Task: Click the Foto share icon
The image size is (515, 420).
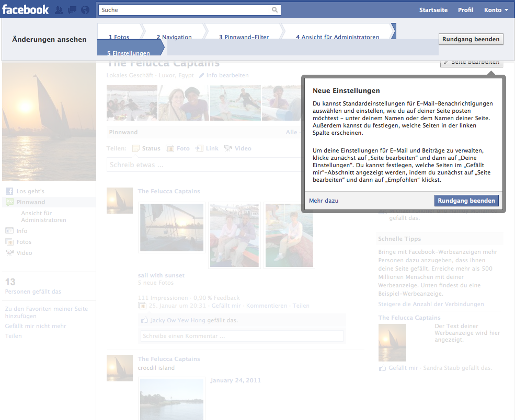Action: point(170,149)
